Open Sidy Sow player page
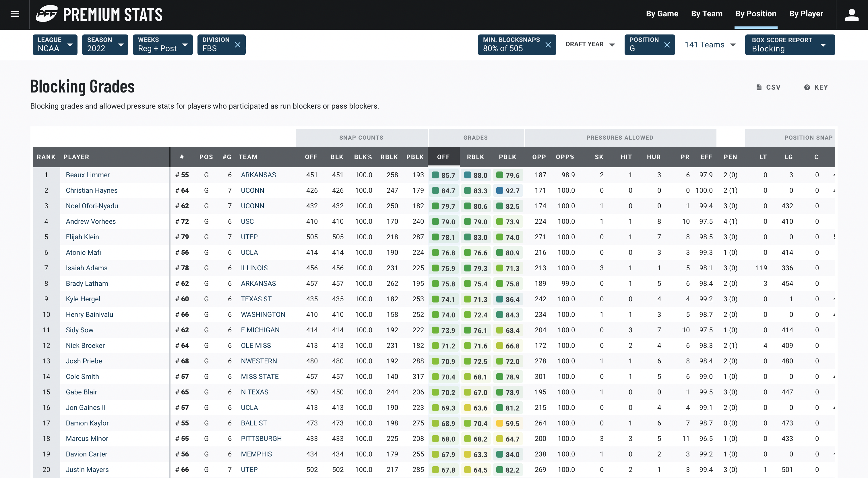868x478 pixels. click(80, 330)
